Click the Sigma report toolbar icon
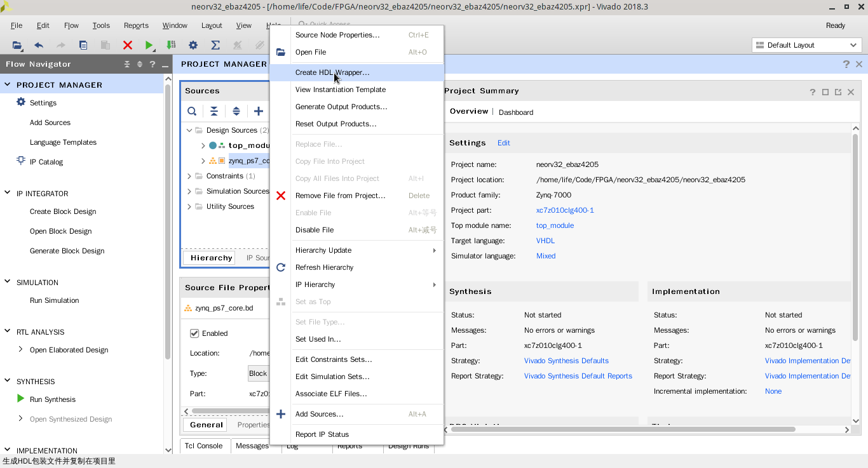Screen dimensions: 868x468 click(x=215, y=45)
